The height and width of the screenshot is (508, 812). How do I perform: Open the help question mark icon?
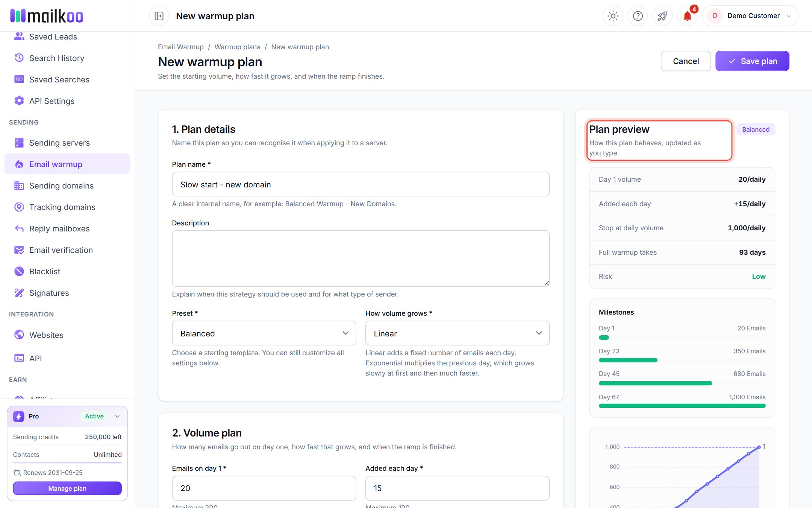[638, 16]
